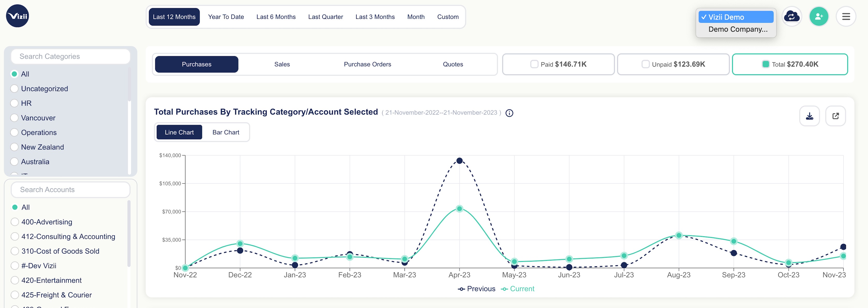Choose Vizii Demo in company dropdown

coord(736,17)
